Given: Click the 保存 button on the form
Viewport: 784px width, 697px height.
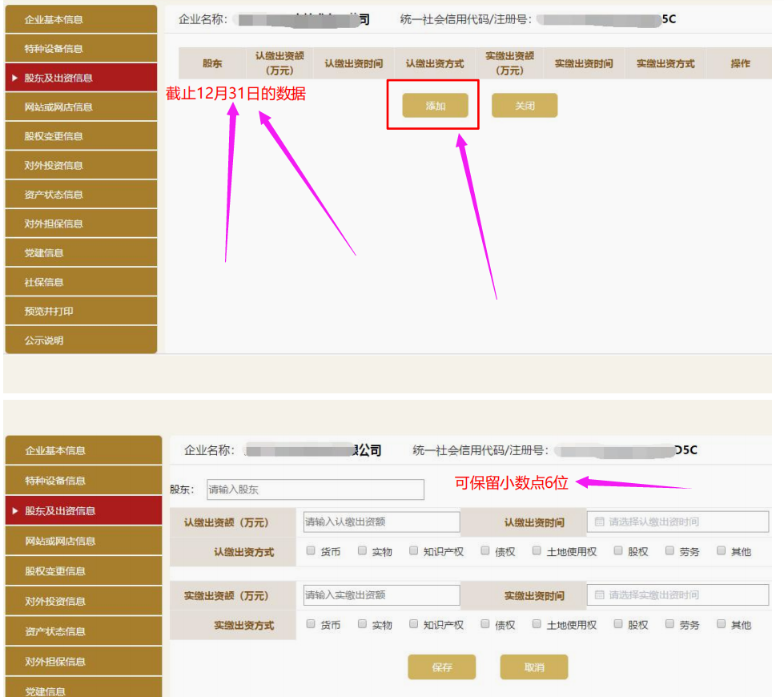Looking at the screenshot, I should pos(441,667).
